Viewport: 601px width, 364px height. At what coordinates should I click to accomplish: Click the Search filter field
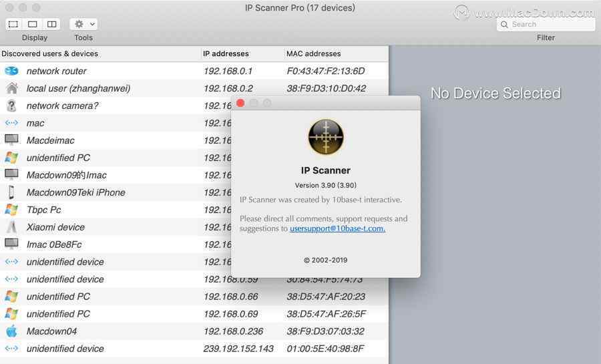point(546,24)
